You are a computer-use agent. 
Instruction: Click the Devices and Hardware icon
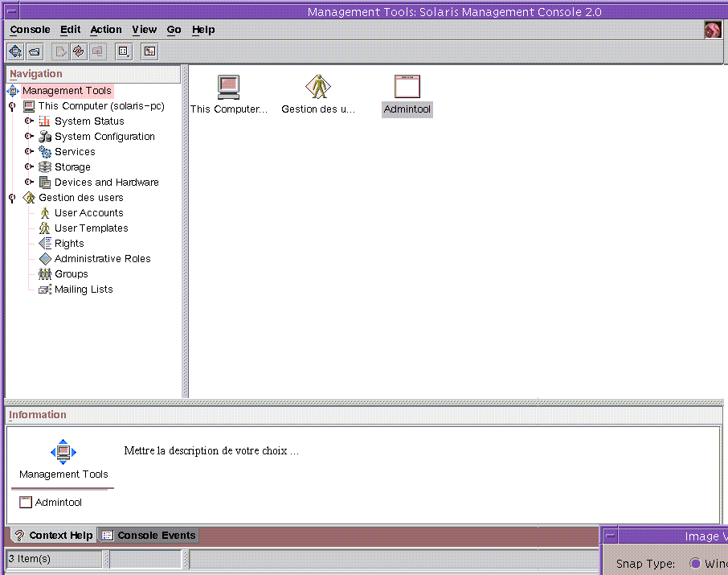coord(44,183)
